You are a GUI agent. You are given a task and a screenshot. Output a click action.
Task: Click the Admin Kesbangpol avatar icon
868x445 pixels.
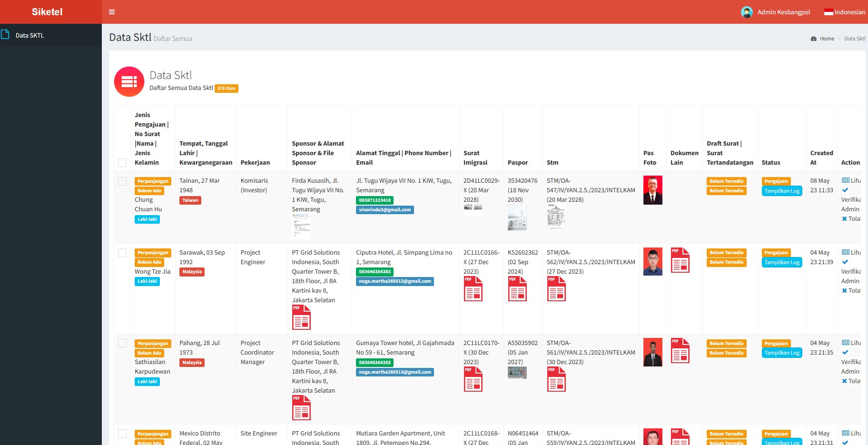tap(747, 12)
